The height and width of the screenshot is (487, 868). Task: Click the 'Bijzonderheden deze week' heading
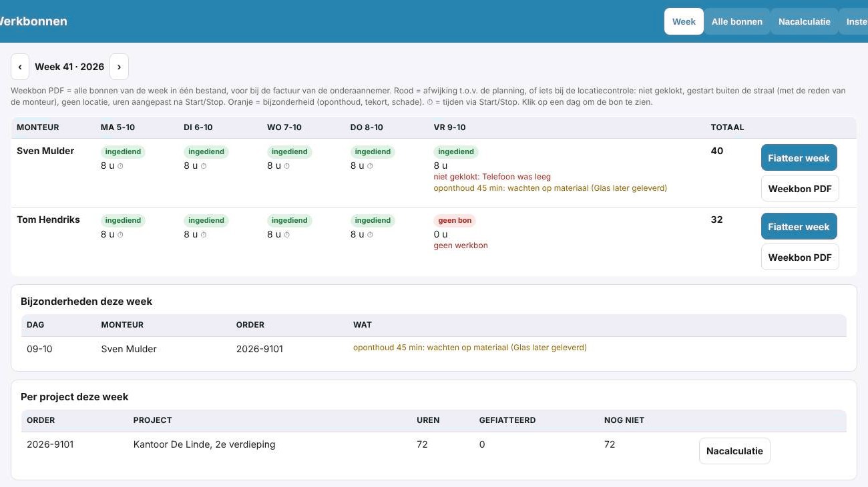87,302
